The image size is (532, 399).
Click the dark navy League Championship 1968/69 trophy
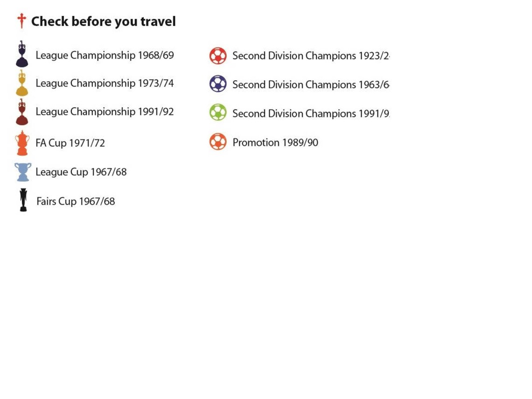tap(22, 54)
